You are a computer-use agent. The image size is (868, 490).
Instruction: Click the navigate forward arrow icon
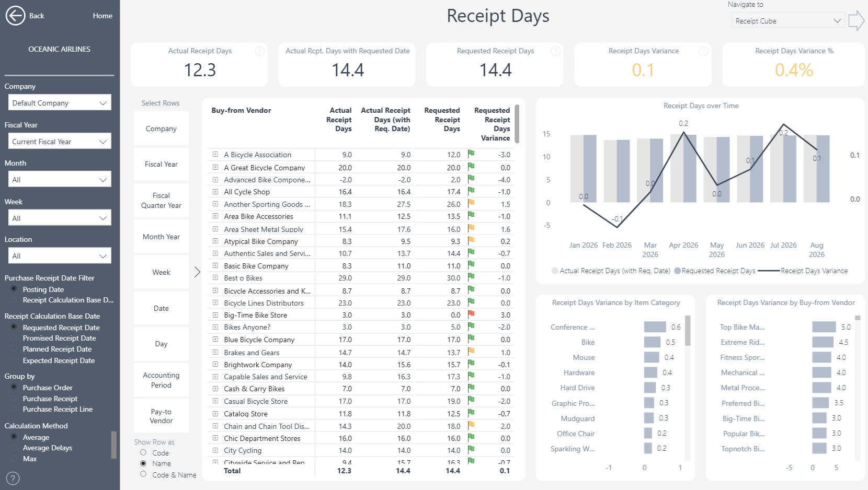(x=856, y=21)
